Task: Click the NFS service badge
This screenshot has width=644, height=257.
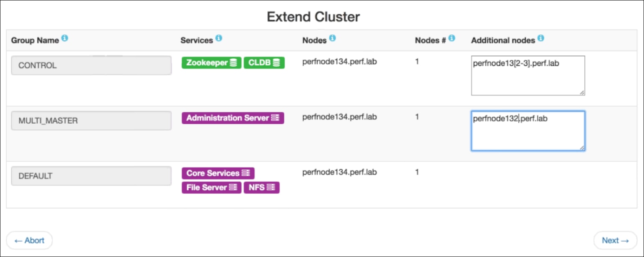Action: [x=262, y=187]
